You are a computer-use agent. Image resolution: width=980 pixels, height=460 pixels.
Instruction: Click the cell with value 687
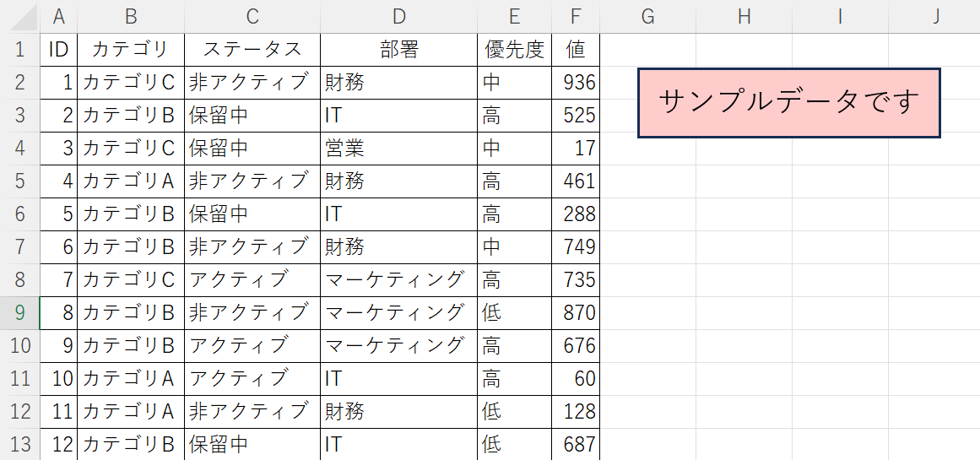576,444
